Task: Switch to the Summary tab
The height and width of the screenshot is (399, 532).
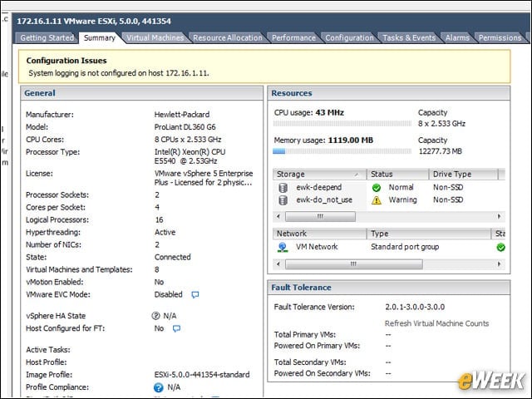Action: (x=100, y=37)
